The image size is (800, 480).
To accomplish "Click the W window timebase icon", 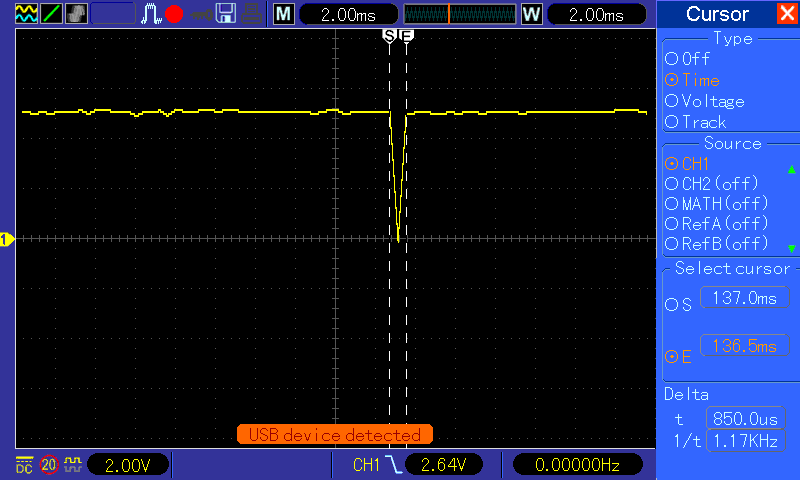I will coord(531,14).
